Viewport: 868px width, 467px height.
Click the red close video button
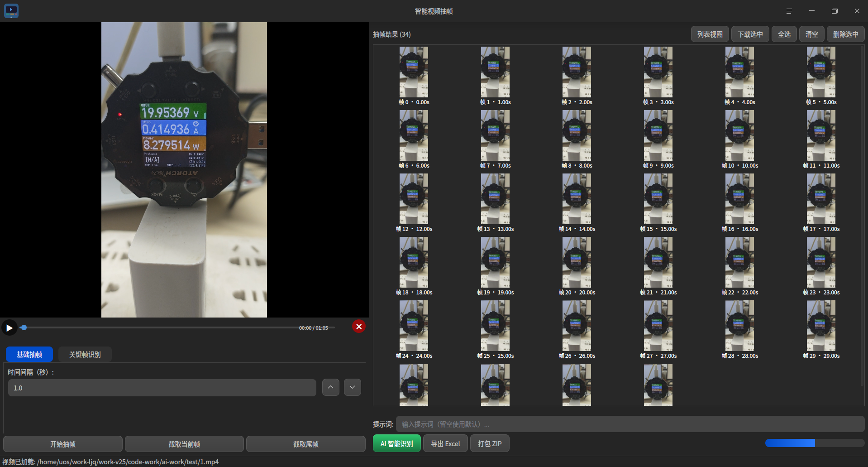[x=359, y=327]
